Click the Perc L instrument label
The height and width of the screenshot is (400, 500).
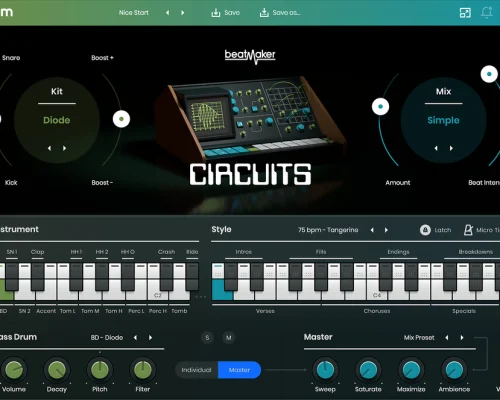coord(136,311)
